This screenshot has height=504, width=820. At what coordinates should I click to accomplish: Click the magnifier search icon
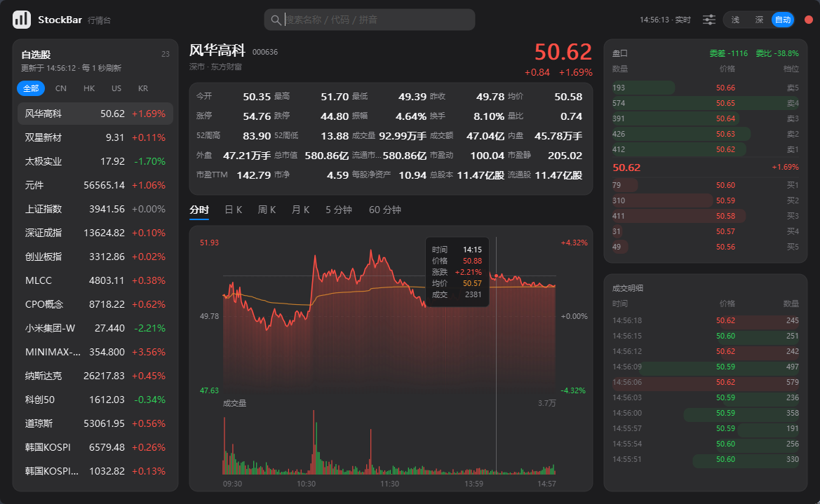coord(276,20)
